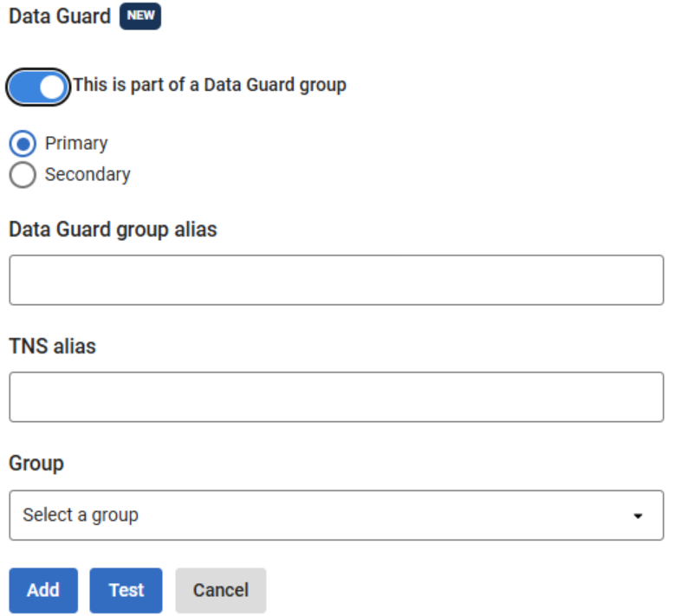681x616 pixels.
Task: Click the 'Data Guard group alias' label
Action: [x=113, y=230]
